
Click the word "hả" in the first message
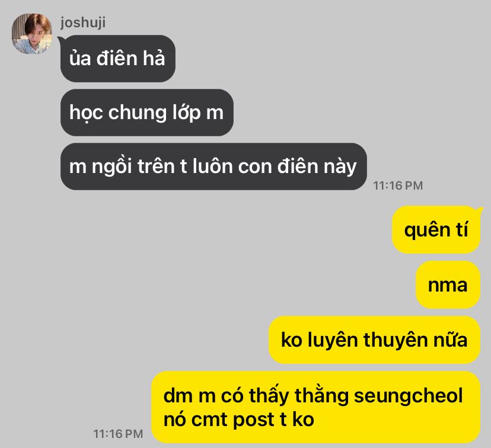pyautogui.click(x=154, y=59)
